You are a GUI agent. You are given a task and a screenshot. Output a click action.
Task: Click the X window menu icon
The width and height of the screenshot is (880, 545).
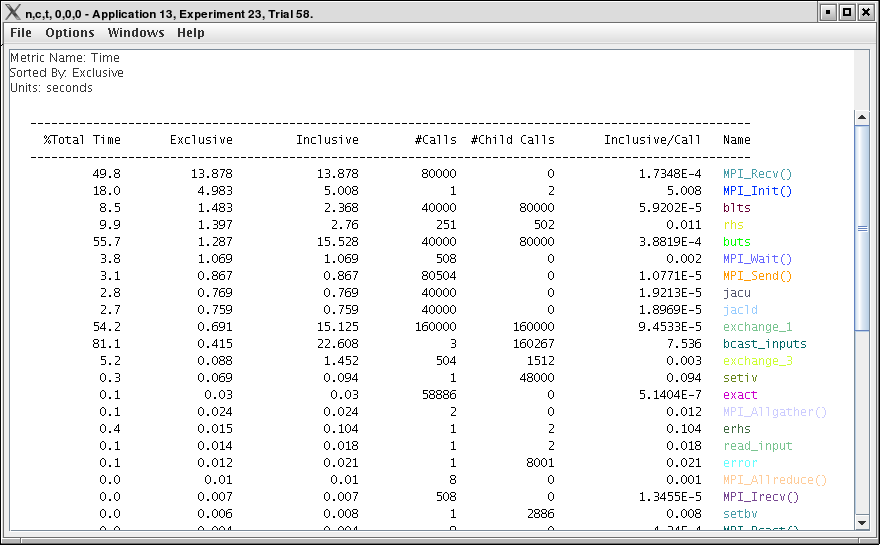click(x=12, y=12)
